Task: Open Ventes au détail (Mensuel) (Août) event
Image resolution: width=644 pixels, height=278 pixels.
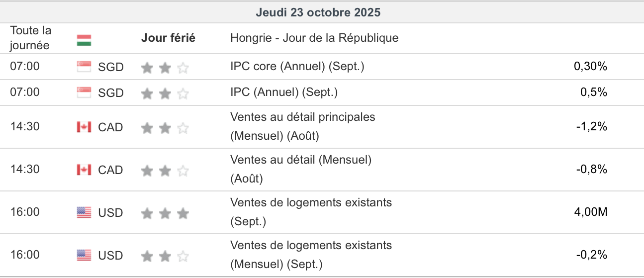Action: 300,169
